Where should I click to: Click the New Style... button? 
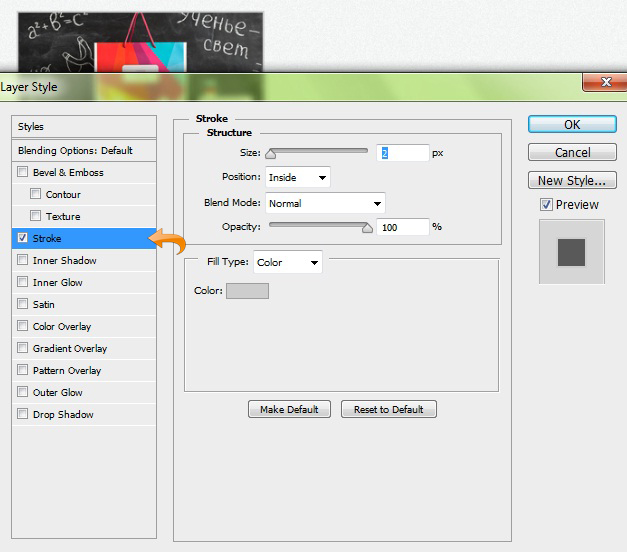click(x=572, y=181)
